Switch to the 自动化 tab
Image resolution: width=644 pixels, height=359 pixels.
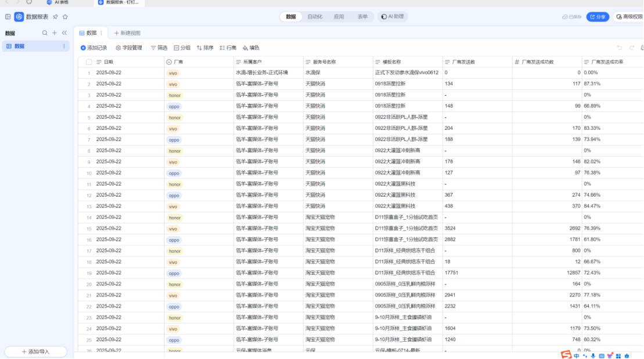315,17
